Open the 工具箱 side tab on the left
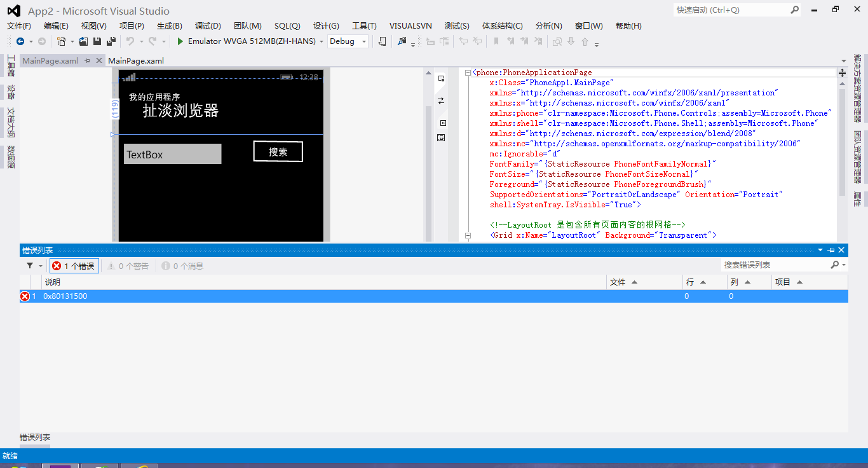Screen dimensions: 868x468 pyautogui.click(x=11, y=65)
